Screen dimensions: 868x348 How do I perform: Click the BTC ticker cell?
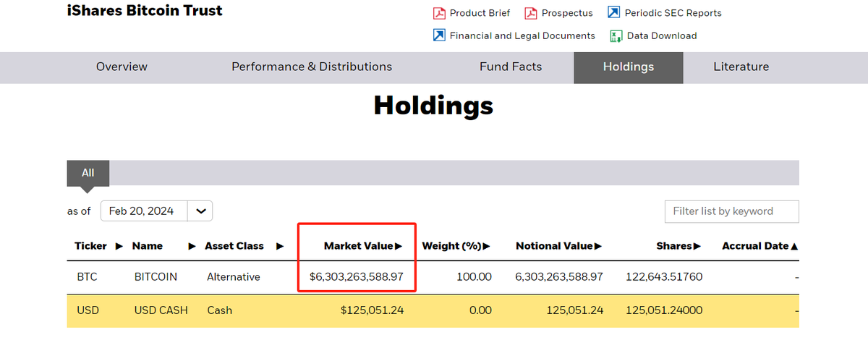(87, 277)
